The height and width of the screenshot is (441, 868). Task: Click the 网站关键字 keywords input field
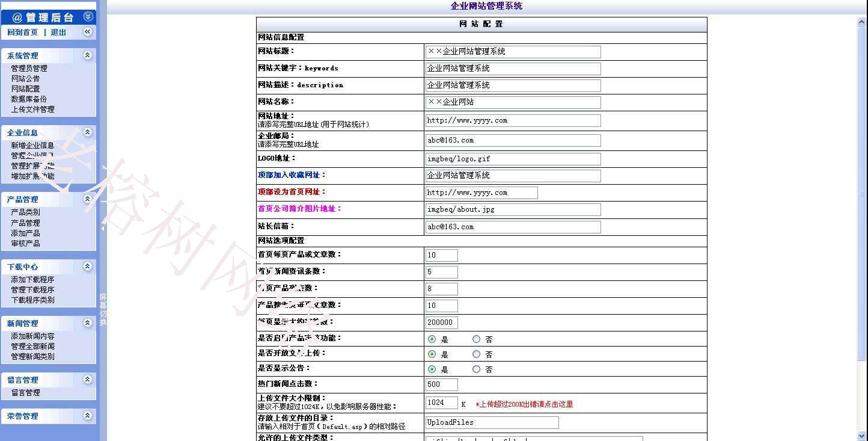pos(513,69)
